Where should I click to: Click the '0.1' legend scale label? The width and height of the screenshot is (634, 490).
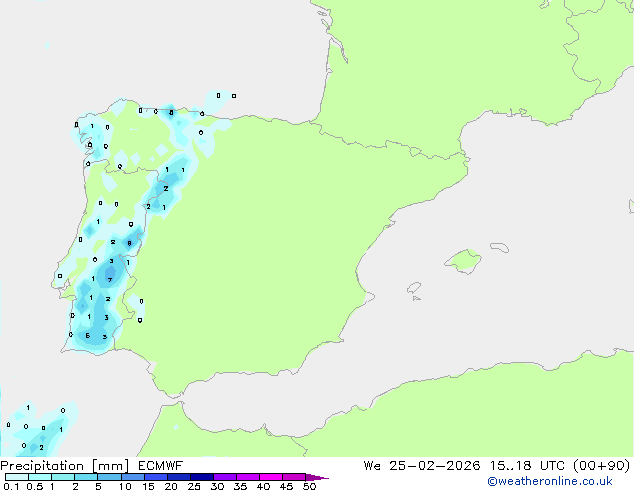pos(11,486)
